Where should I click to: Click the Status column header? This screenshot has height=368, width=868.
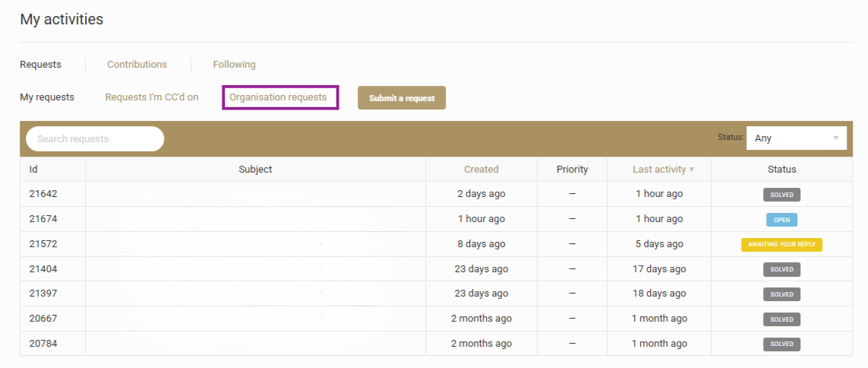coord(781,169)
